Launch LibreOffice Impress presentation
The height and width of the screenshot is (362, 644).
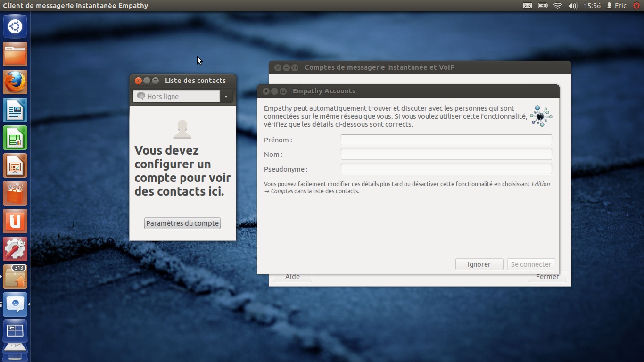[x=15, y=165]
